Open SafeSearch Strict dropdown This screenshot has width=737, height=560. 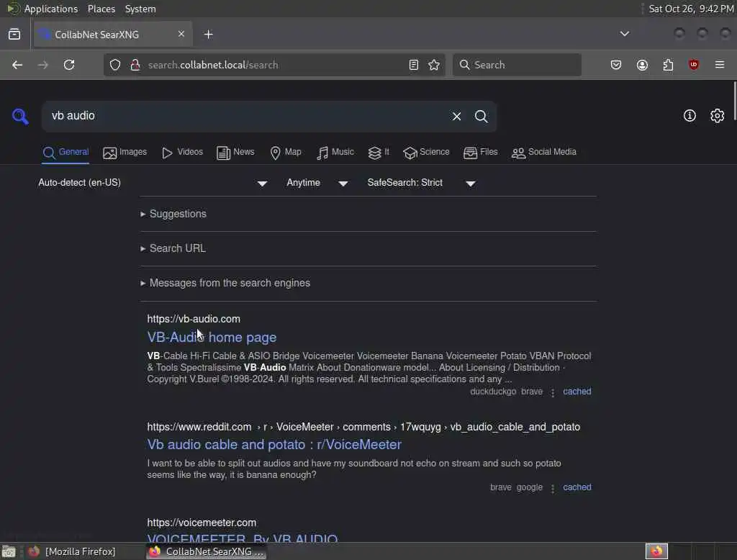pos(422,183)
